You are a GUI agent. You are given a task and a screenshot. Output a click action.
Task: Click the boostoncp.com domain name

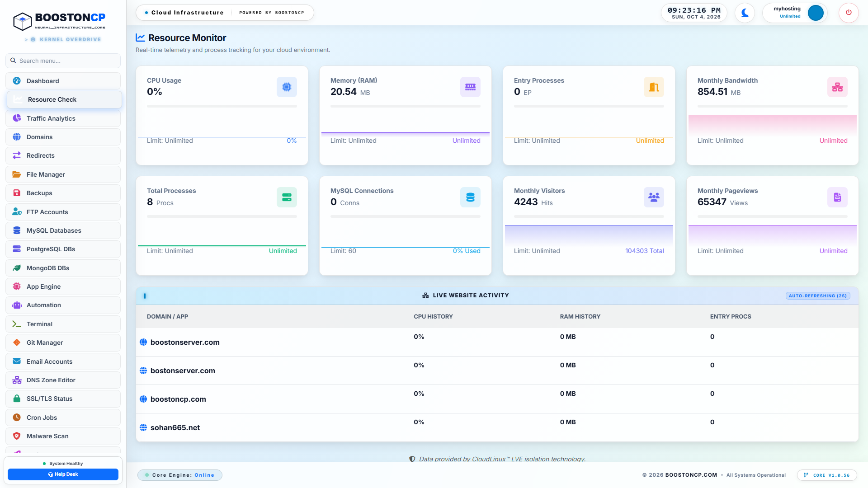(x=178, y=399)
